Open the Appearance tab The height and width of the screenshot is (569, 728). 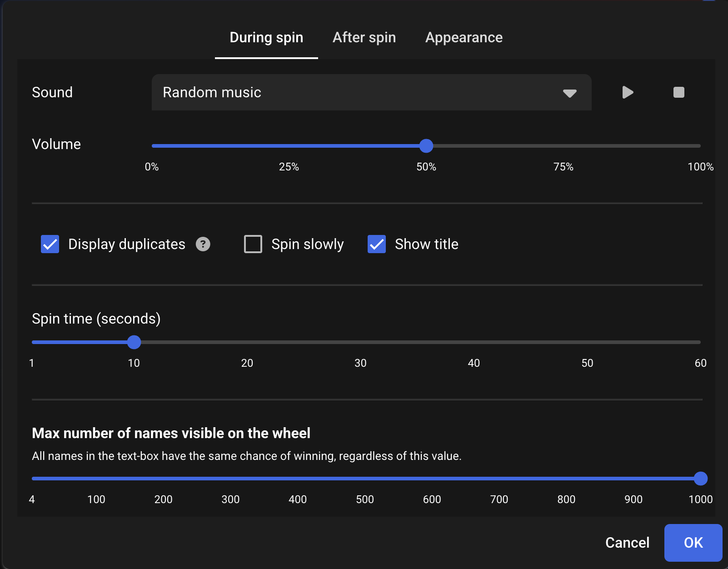[x=464, y=38]
